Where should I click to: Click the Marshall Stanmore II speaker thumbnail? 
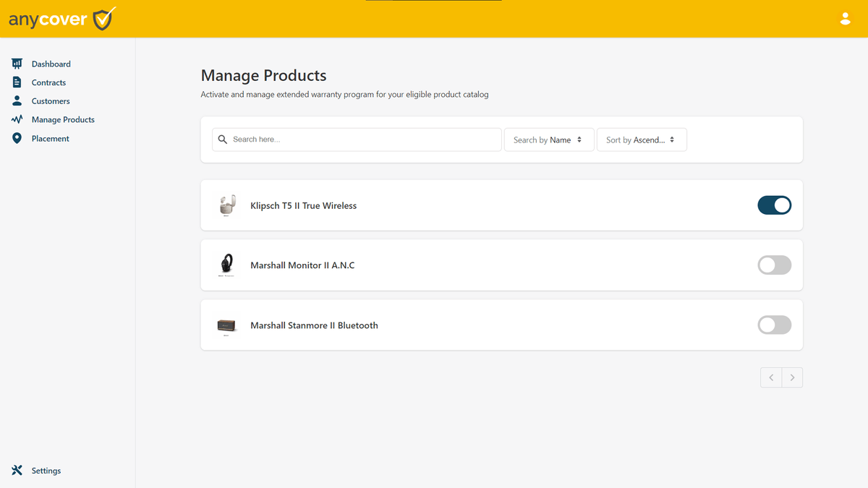pos(226,325)
